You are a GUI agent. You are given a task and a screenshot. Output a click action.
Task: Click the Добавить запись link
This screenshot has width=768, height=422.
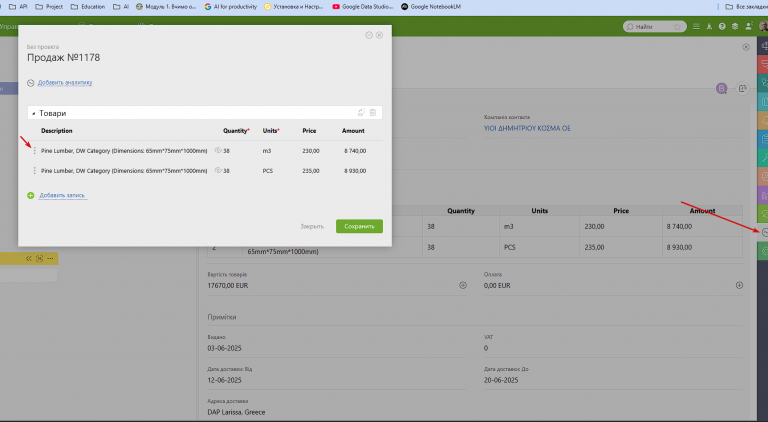click(62, 195)
